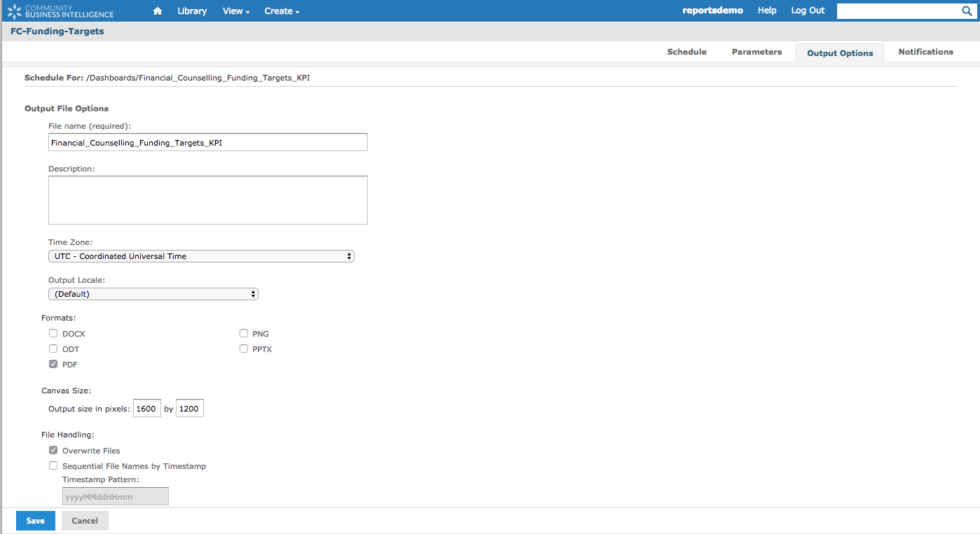The image size is (980, 534).
Task: Focus the top search field
Action: tap(898, 11)
